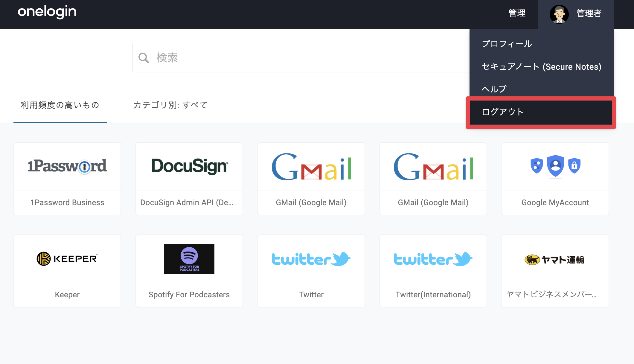Switch to 利用頻度の高いもの tab
Screen dimensions: 634x364
click(x=60, y=105)
